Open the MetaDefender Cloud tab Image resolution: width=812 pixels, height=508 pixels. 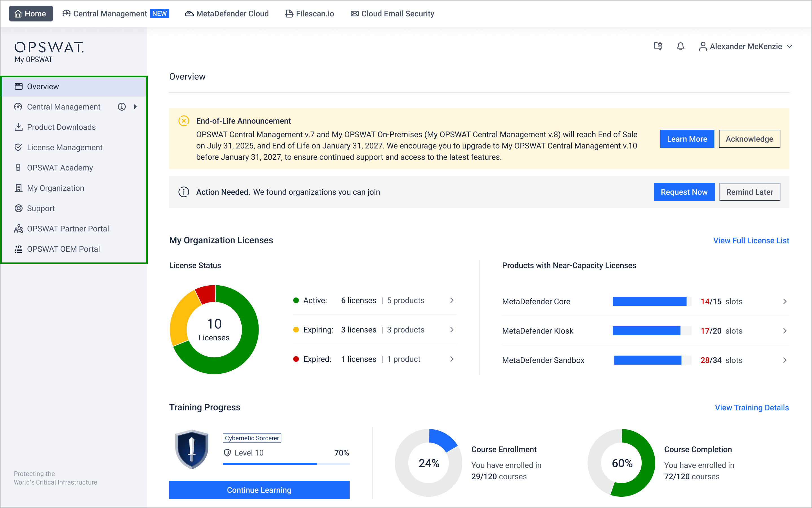(227, 14)
